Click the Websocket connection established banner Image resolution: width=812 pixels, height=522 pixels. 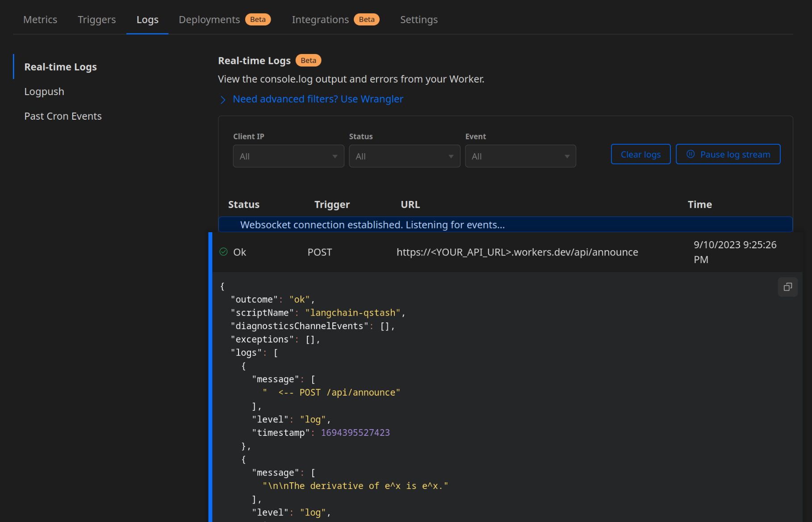click(x=506, y=225)
